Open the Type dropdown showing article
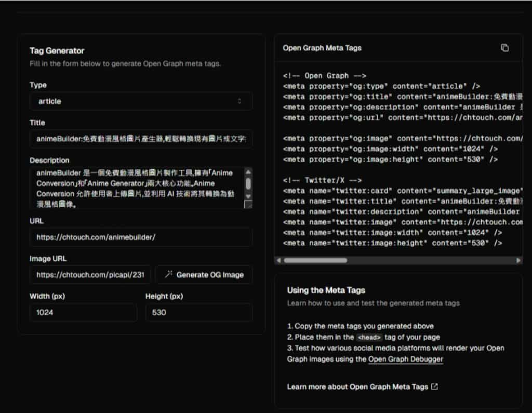 [141, 101]
